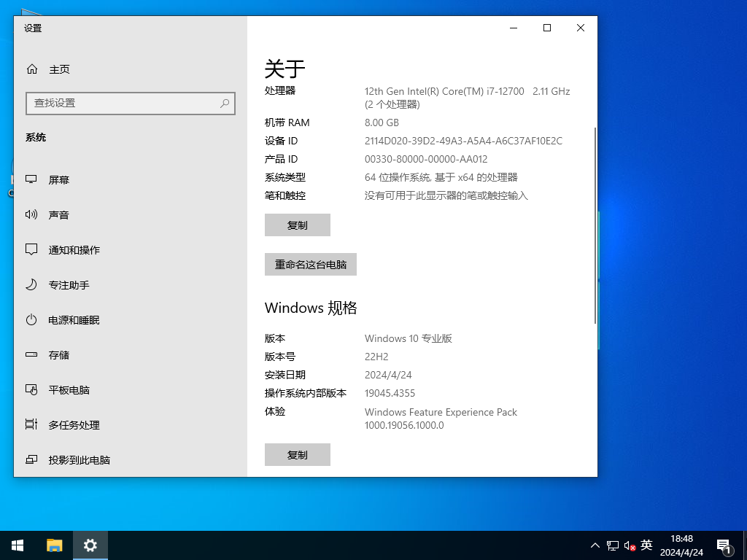Open 声音 sound settings
The height and width of the screenshot is (560, 747).
(58, 214)
